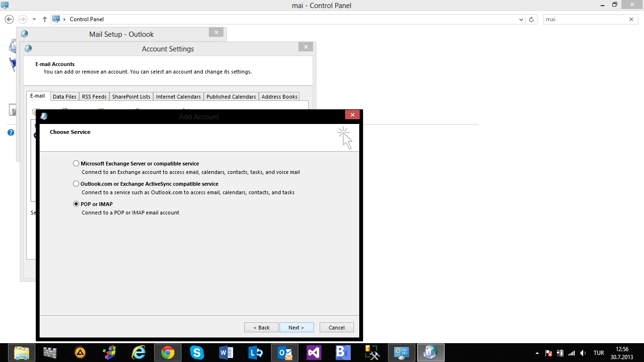Expand the address bar history dropdown

coord(521,19)
